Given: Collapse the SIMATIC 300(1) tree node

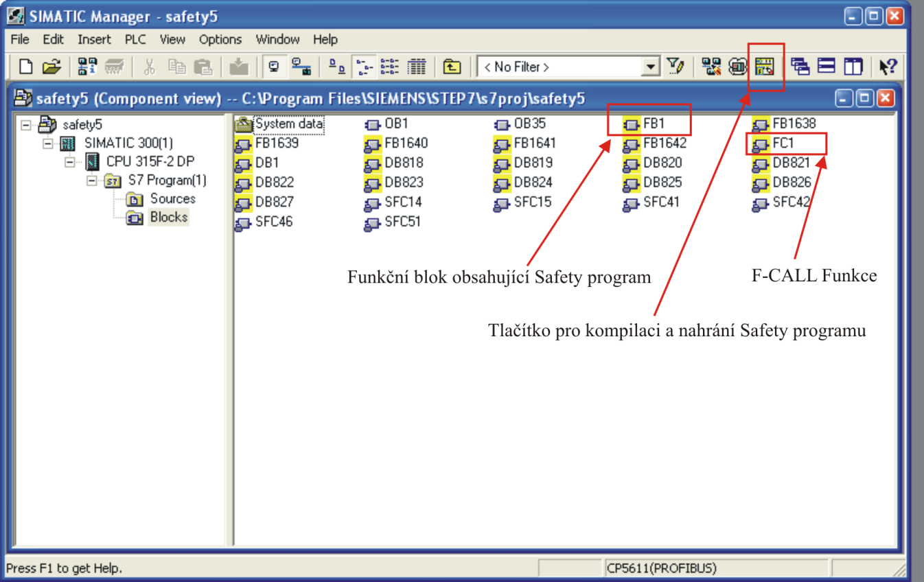Looking at the screenshot, I should click(x=47, y=143).
